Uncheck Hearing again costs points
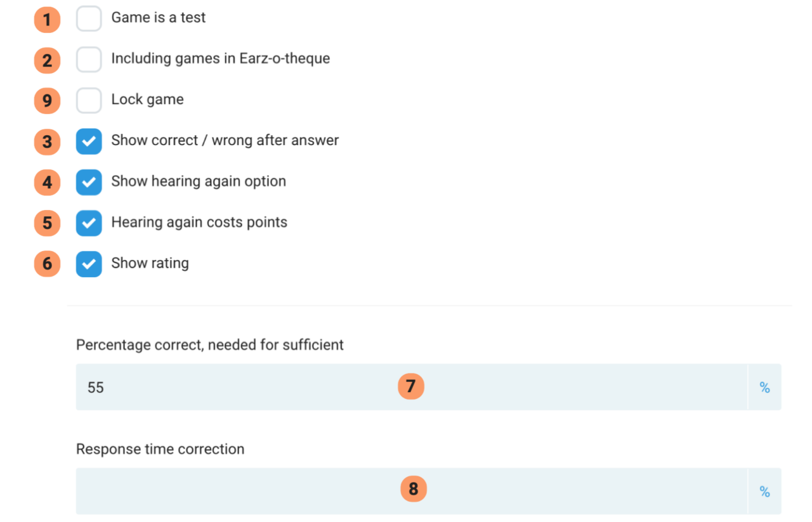The height and width of the screenshot is (522, 812). point(89,223)
